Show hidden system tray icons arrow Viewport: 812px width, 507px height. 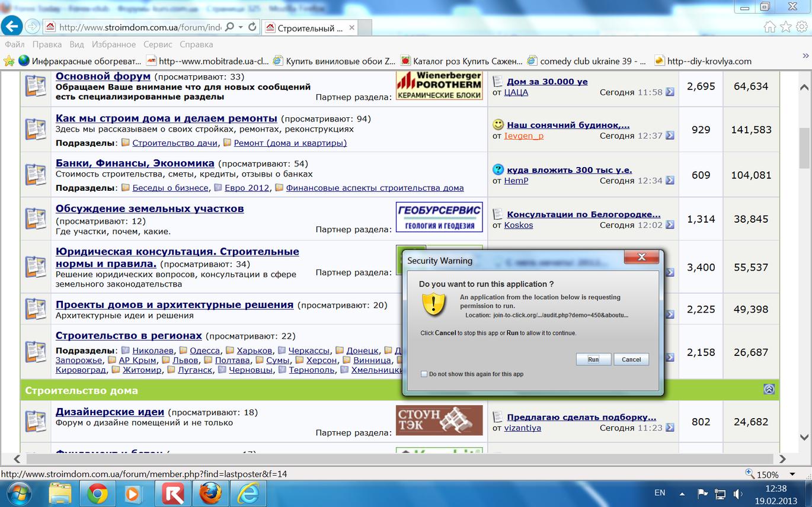[x=683, y=493]
